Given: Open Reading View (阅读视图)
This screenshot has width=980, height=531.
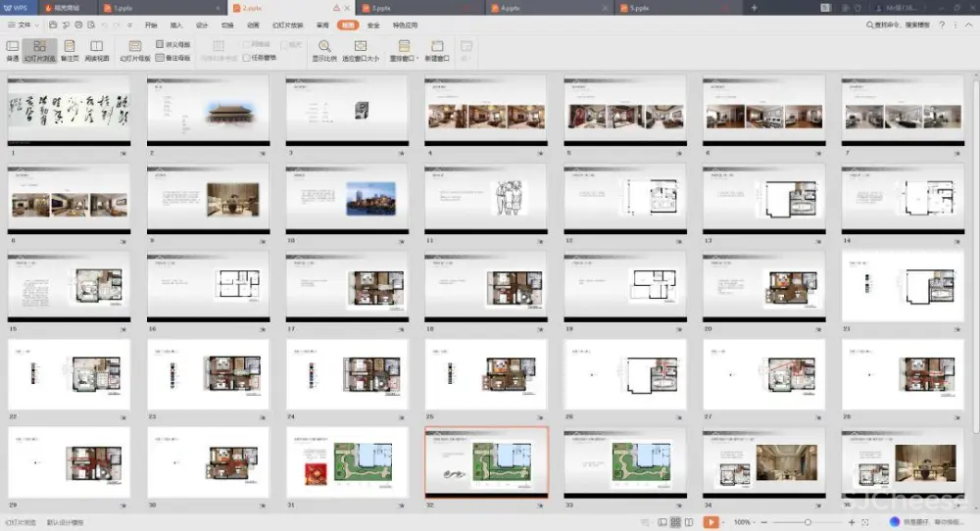Looking at the screenshot, I should 97,50.
